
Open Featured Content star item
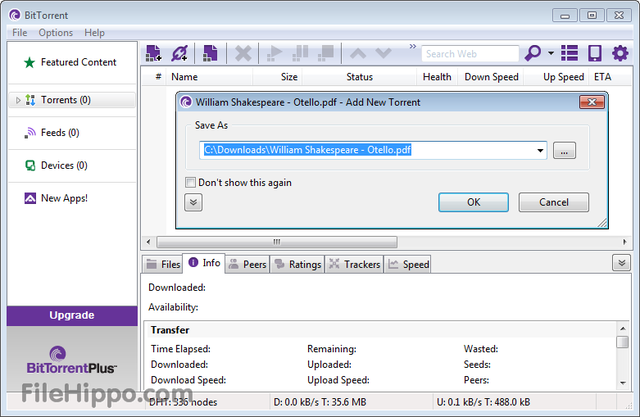70,62
